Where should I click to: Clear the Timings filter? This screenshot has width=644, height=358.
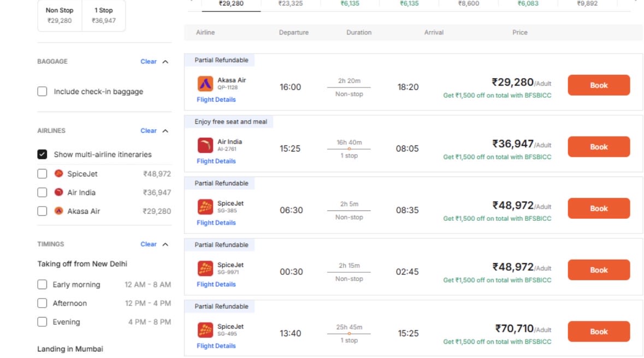click(148, 244)
